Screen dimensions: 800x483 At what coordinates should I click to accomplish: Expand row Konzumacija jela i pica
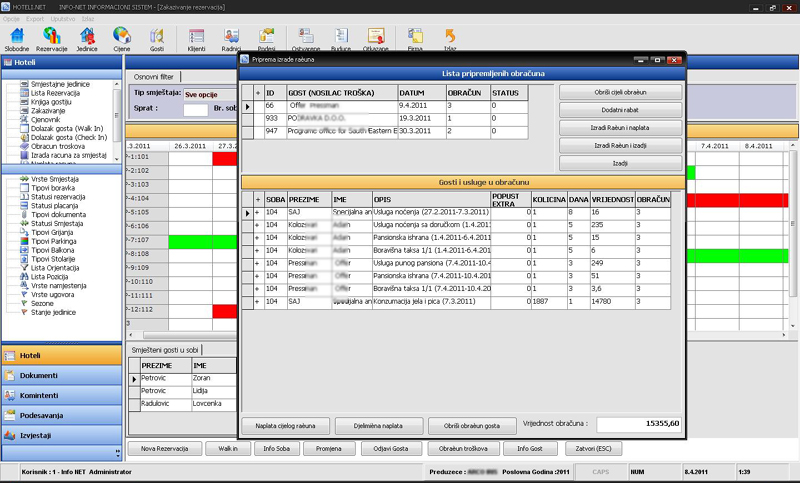[258, 301]
